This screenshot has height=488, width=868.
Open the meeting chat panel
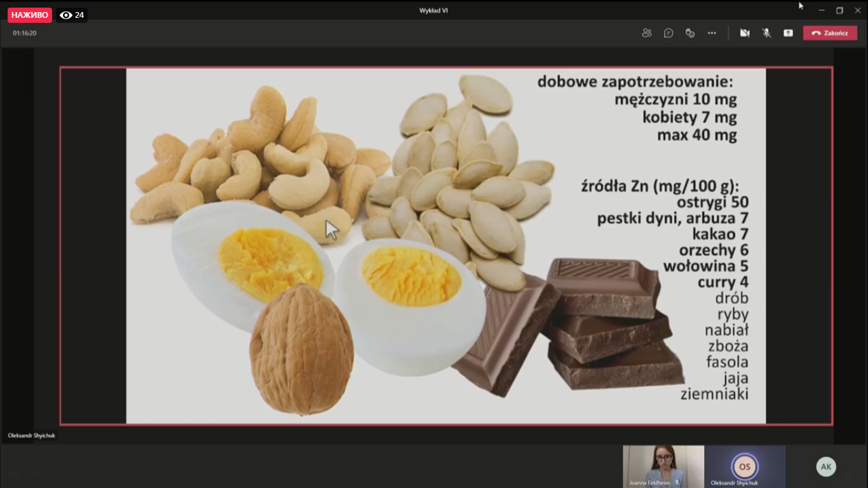(668, 33)
